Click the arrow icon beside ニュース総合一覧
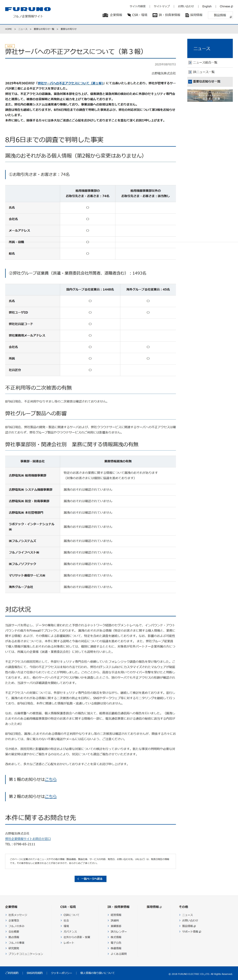The image size is (238, 980). click(x=190, y=62)
